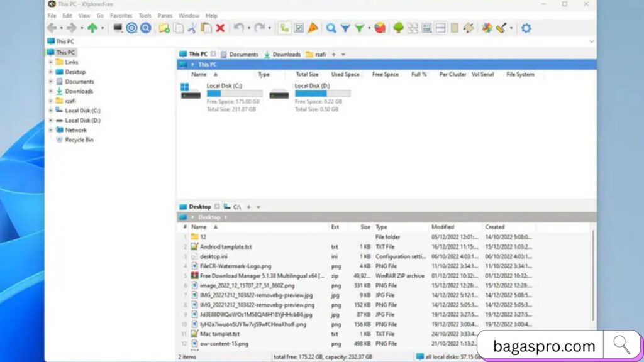644x362 pixels.
Task: Toggle the folder tree view toolbar button
Action: [285, 28]
